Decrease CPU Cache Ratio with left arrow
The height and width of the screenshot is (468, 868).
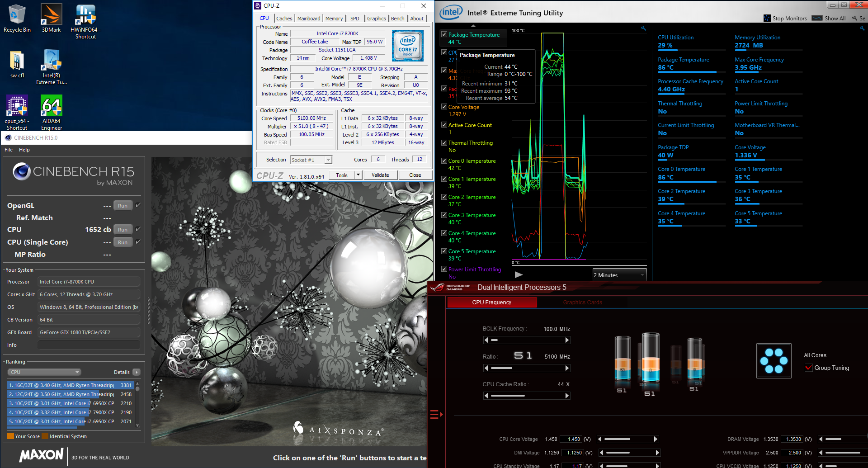point(486,396)
